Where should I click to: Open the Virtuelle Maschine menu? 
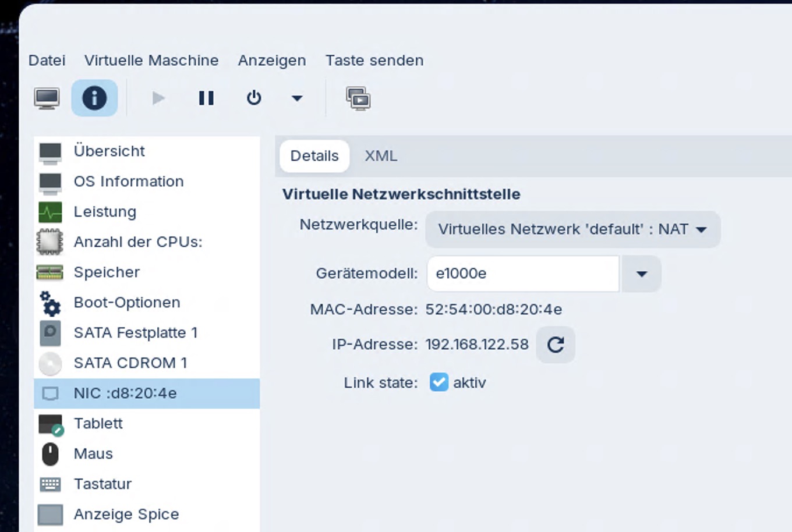pos(151,61)
